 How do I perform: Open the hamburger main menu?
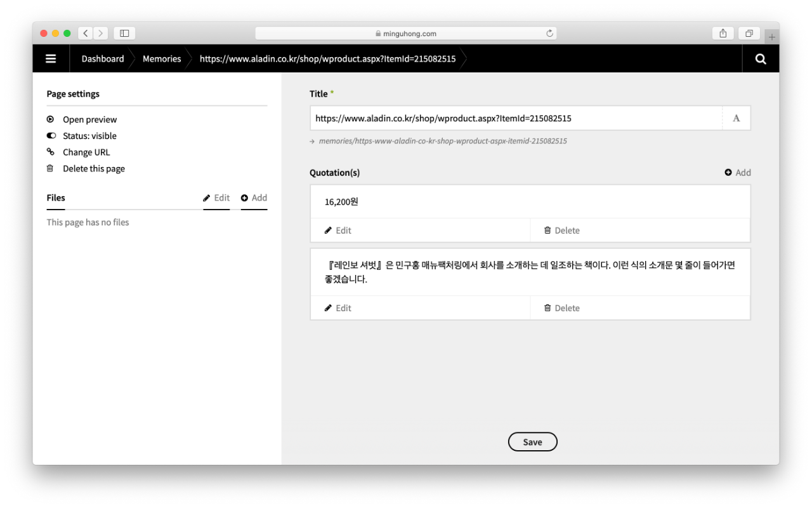tap(51, 58)
